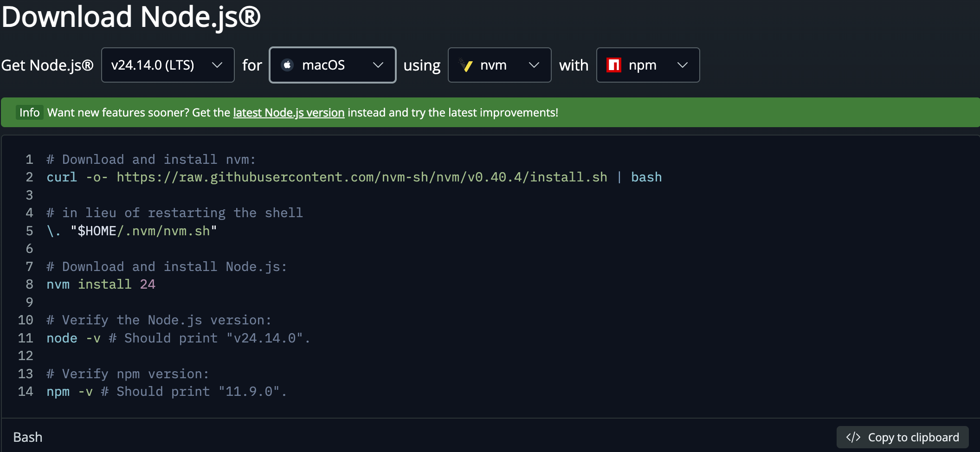980x452 pixels.
Task: Click the githubusercontent URL in the code
Action: 361,177
